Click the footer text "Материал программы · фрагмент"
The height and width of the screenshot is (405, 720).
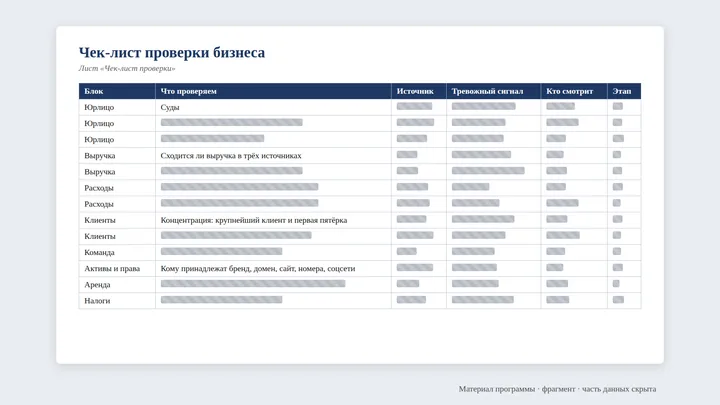(517, 389)
